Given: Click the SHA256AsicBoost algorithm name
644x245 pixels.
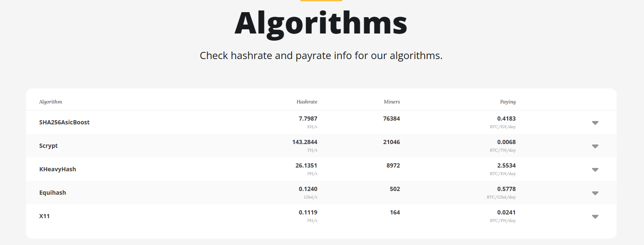Looking at the screenshot, I should click(x=64, y=122).
